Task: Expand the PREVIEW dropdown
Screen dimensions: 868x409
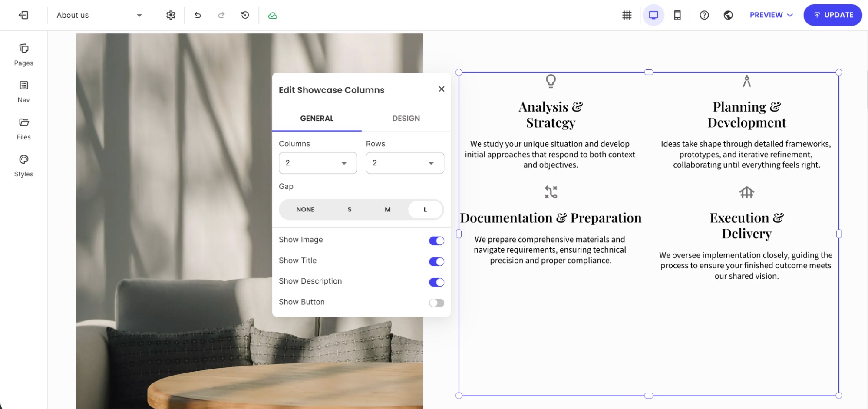Action: coord(771,15)
